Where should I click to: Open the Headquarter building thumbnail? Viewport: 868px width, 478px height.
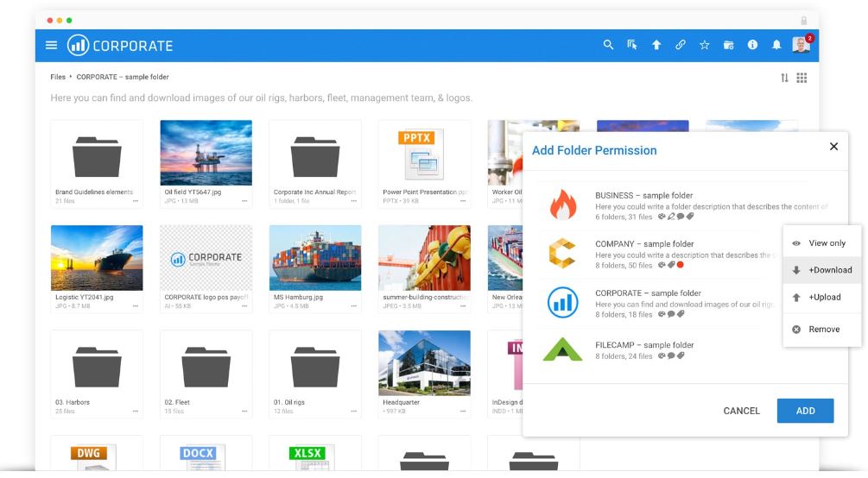(x=425, y=363)
